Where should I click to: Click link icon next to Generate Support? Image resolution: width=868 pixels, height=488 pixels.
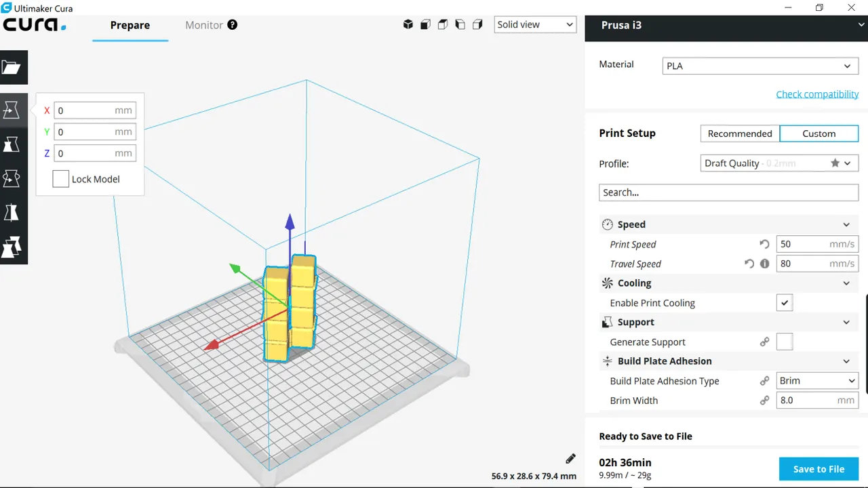(764, 342)
